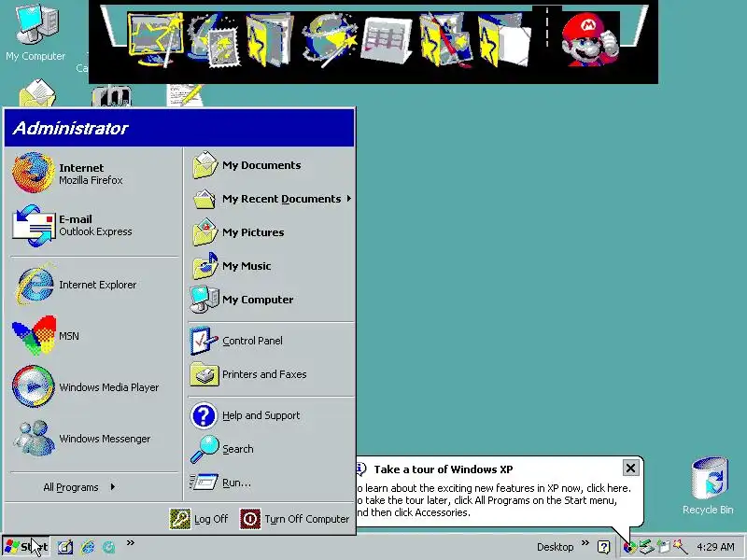747x560 pixels.
Task: Launch MSN from the Start menu
Action: 94,336
